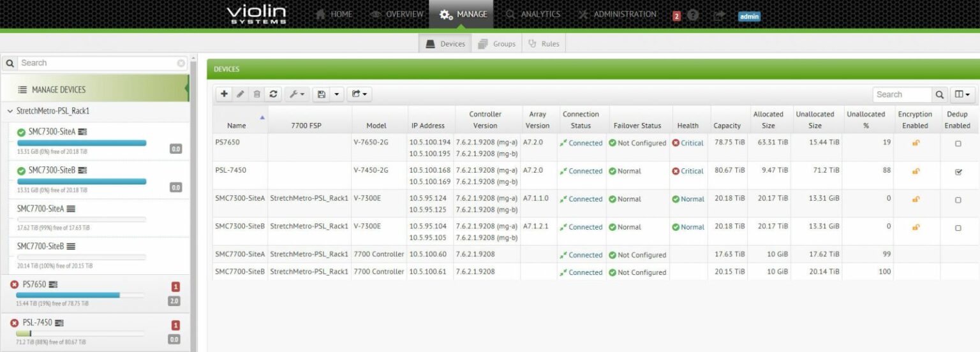Select SMC7300-SiteB in sidebar device list
The width and height of the screenshot is (980, 352).
pos(52,170)
